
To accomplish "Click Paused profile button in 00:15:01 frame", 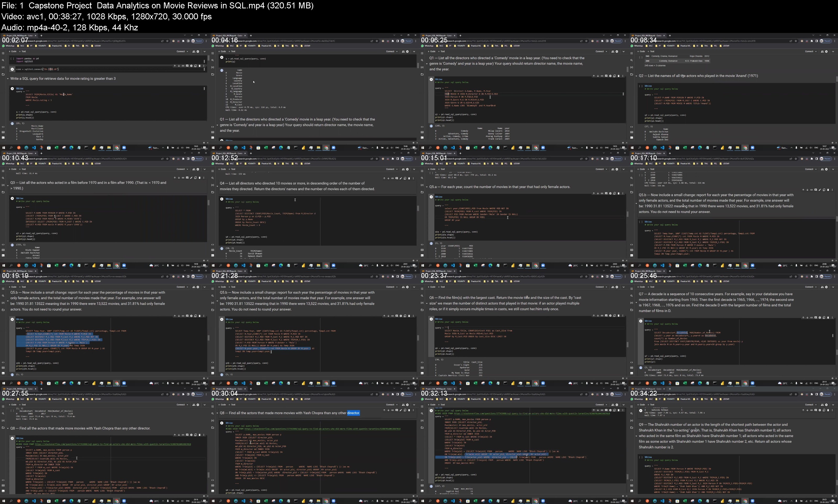I will pos(616,159).
